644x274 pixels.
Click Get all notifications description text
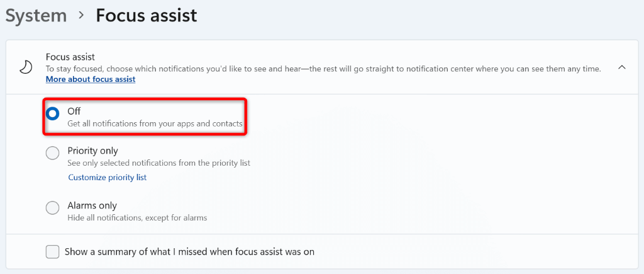[155, 123]
